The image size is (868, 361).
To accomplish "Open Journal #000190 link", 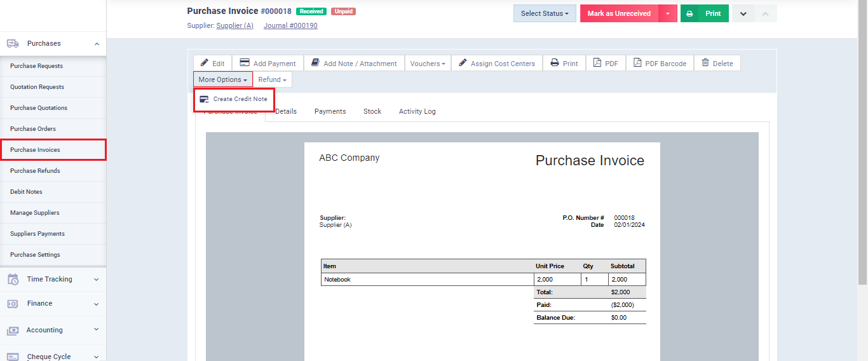I will pos(290,25).
